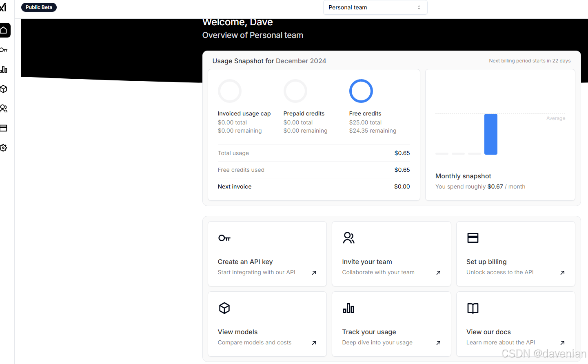
Task: Click 'Deep dive into your usage' text
Action: coord(377,342)
